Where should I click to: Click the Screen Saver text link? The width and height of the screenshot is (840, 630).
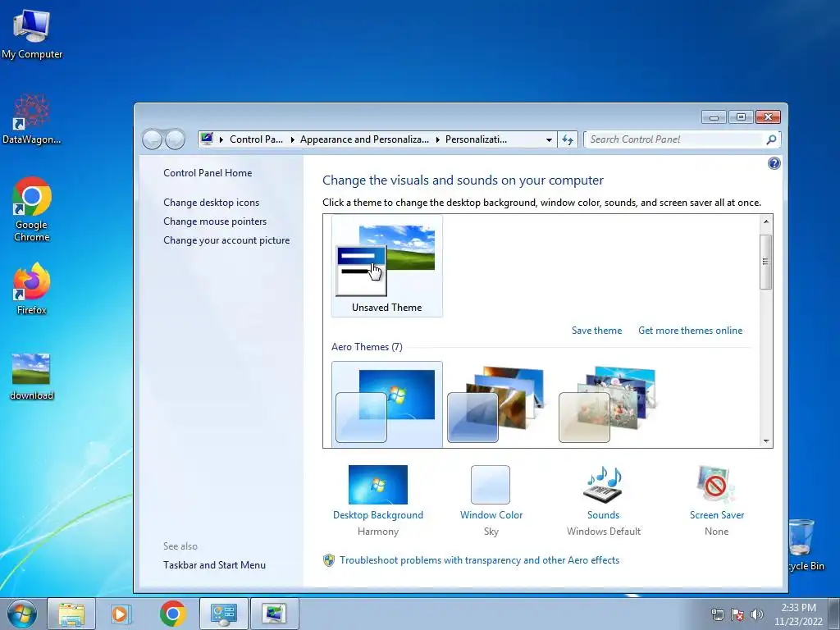[717, 515]
